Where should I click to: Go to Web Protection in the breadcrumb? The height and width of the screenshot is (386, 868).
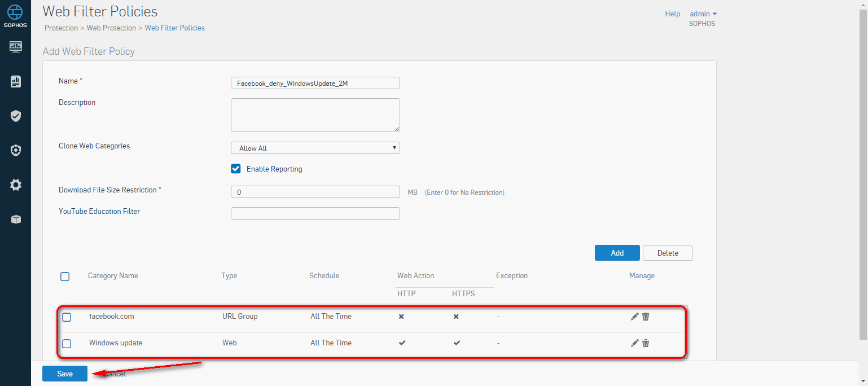[x=111, y=28]
